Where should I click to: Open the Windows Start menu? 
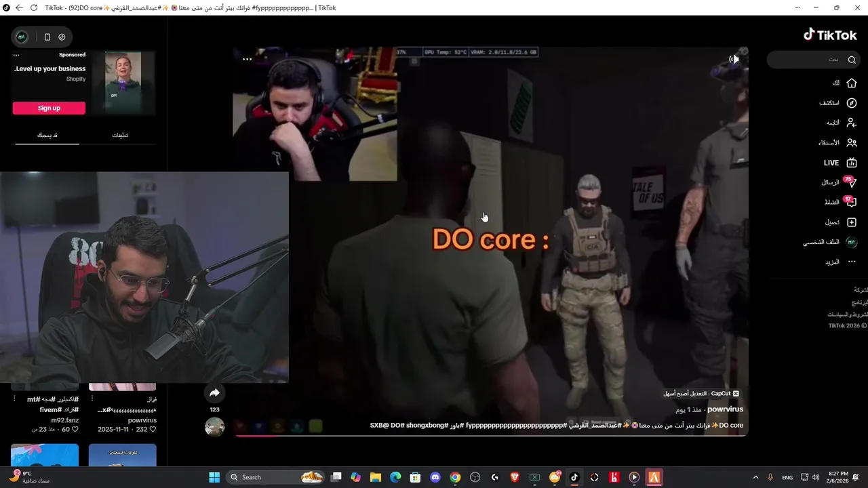214,477
